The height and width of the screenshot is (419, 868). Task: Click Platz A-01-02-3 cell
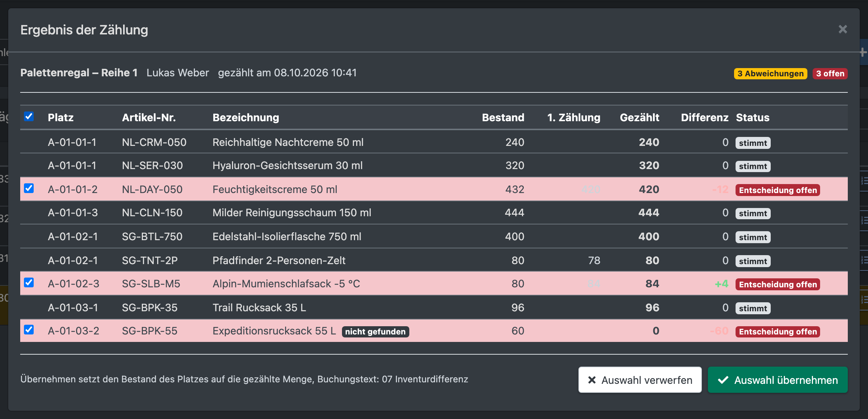tap(74, 284)
